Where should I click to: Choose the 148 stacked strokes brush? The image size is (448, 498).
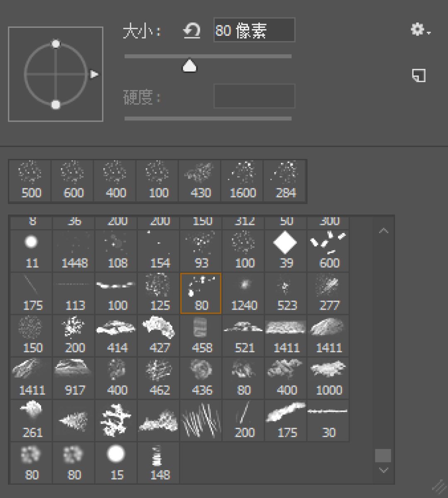[159, 463]
